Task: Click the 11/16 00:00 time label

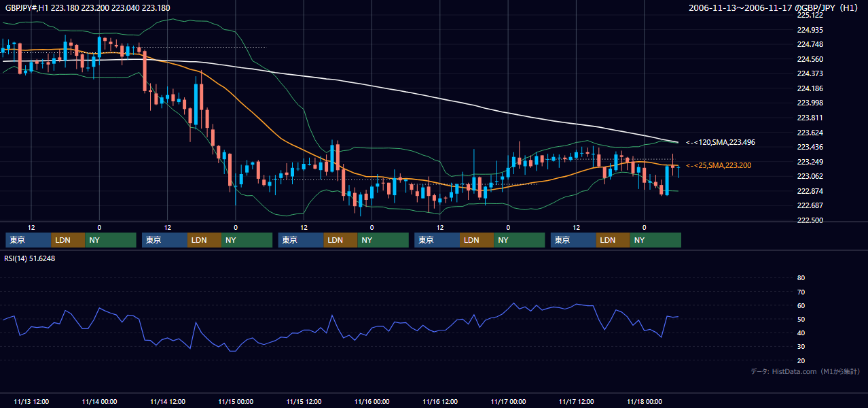Action: pyautogui.click(x=372, y=401)
